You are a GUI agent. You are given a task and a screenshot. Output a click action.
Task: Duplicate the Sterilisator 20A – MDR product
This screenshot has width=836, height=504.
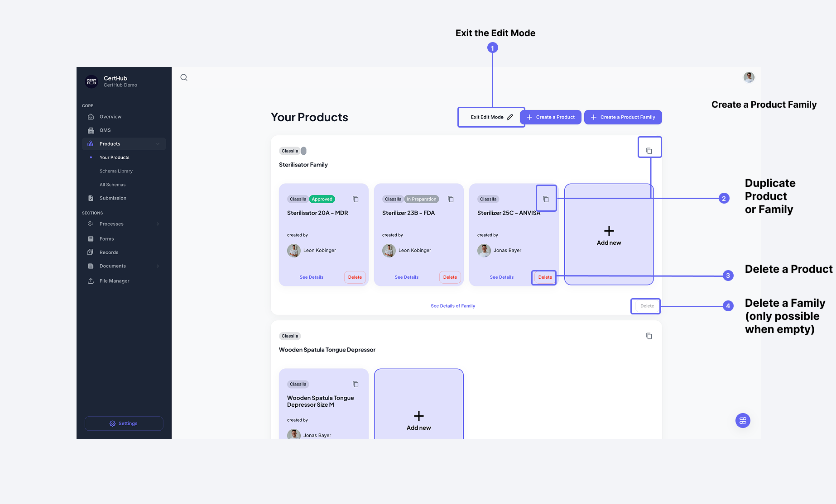(356, 199)
